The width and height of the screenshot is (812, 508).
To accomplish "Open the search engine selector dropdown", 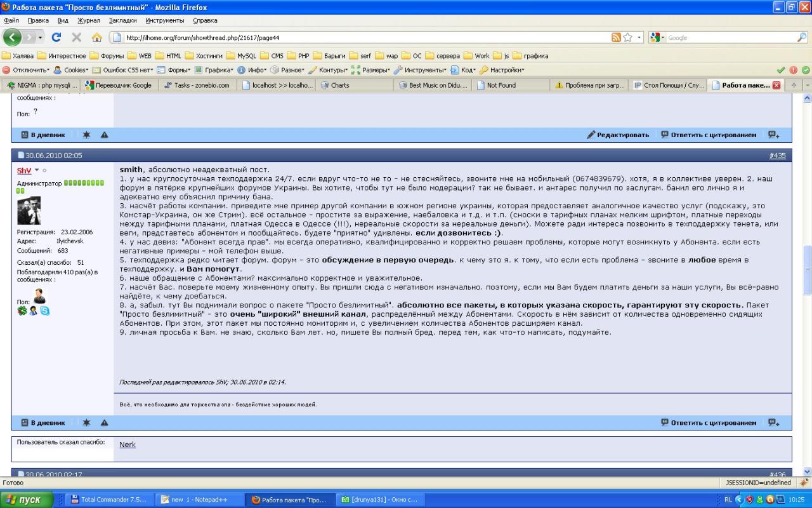I will (658, 37).
